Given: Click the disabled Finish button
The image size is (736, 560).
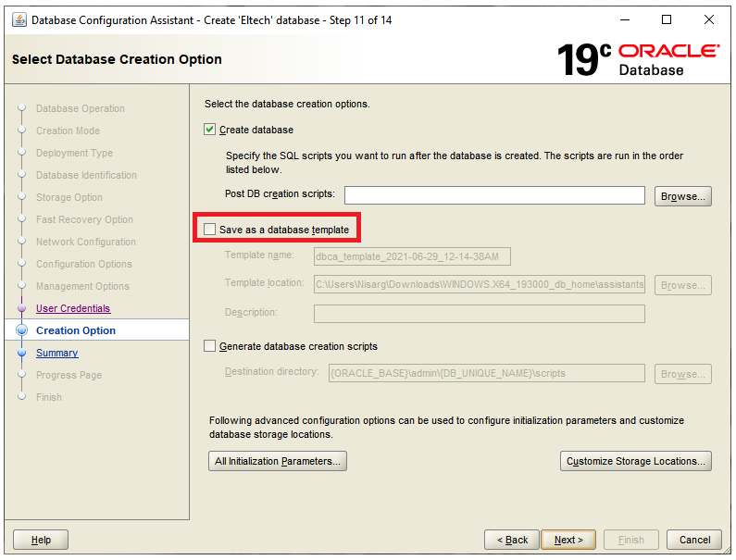Looking at the screenshot, I should [x=630, y=540].
